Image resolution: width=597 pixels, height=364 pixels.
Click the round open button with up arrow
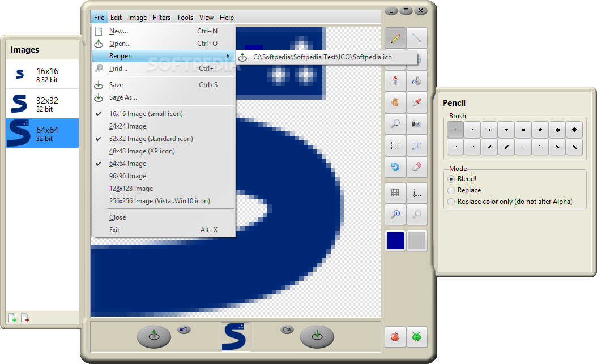pos(154,336)
